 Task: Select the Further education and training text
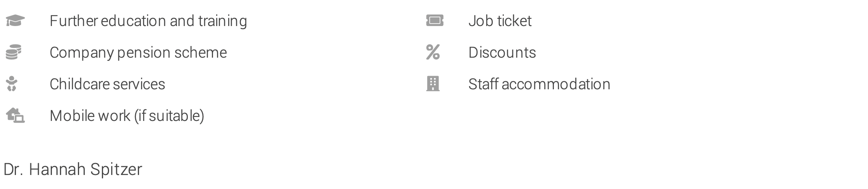coord(148,21)
